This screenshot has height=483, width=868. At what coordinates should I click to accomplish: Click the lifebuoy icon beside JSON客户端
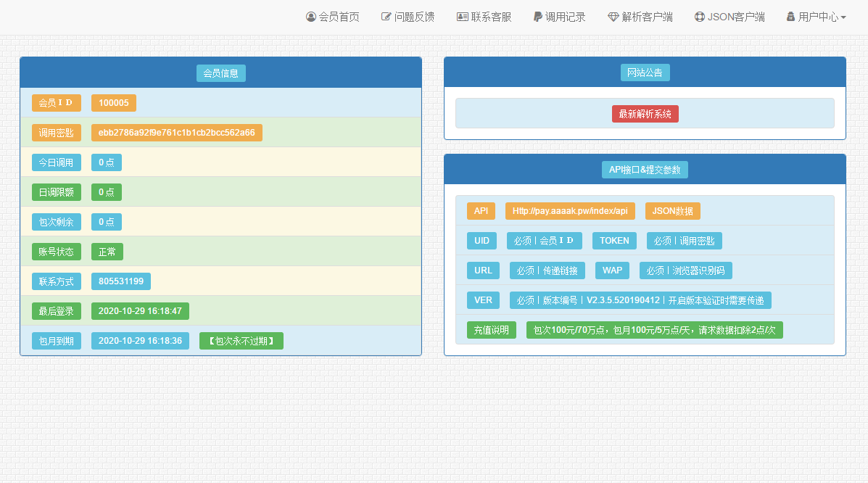click(x=700, y=17)
